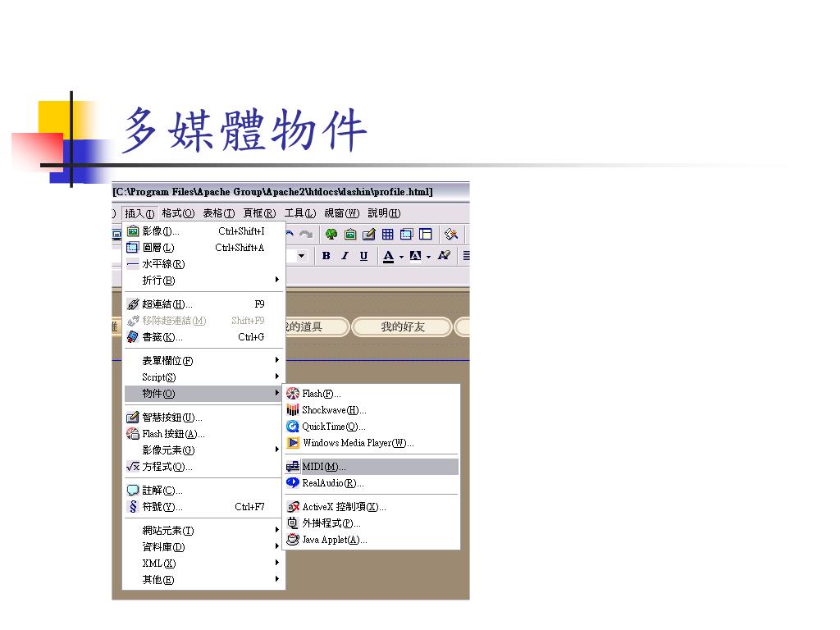This screenshot has height=630, width=840.
Task: Choose ActiveX 控制項(X)... in the submenu
Action: pos(372,507)
